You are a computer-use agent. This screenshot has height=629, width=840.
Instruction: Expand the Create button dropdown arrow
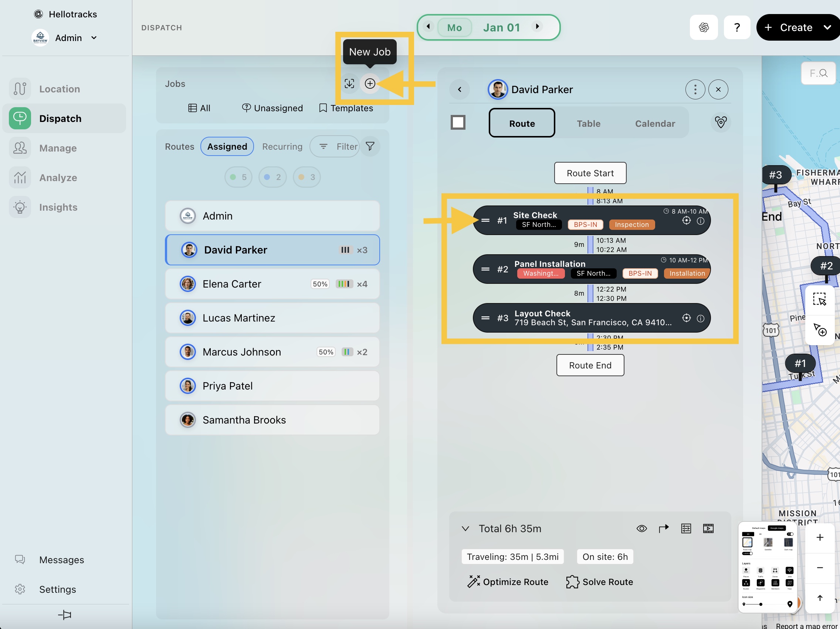pos(827,27)
